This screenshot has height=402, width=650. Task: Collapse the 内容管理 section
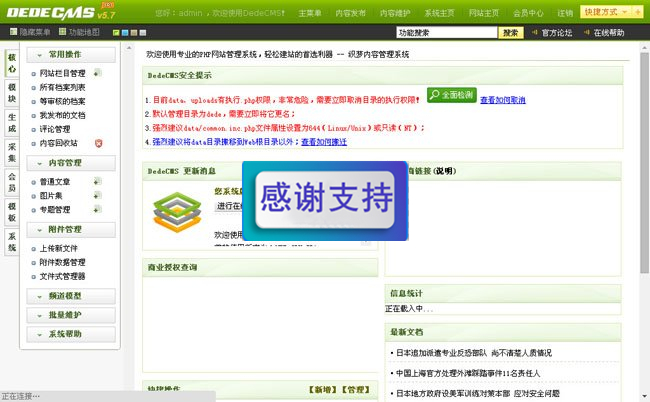(71, 163)
